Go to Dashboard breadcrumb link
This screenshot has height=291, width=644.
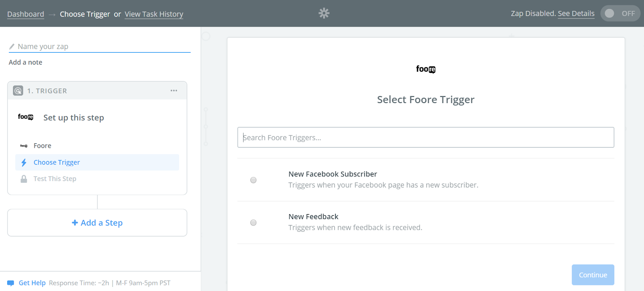(26, 14)
